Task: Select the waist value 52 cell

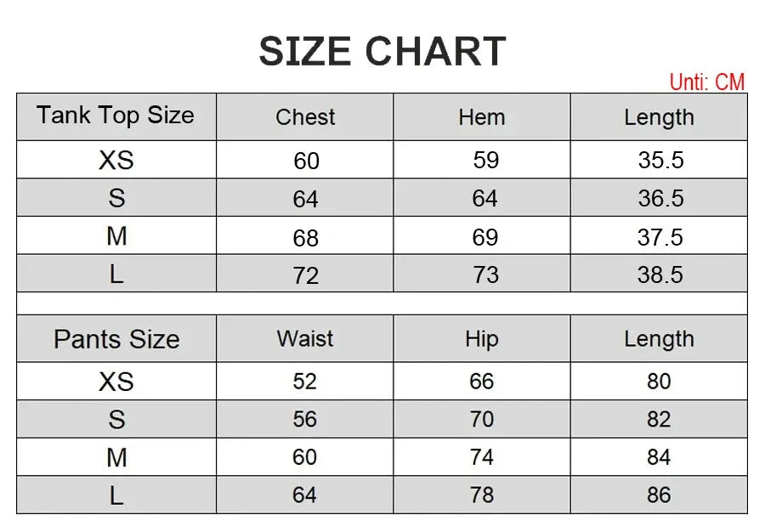Action: pyautogui.click(x=305, y=382)
